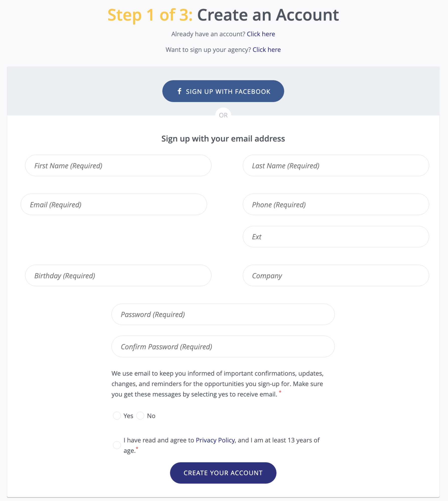The image size is (448, 501).
Task: Focus the First Name field
Action: click(118, 165)
